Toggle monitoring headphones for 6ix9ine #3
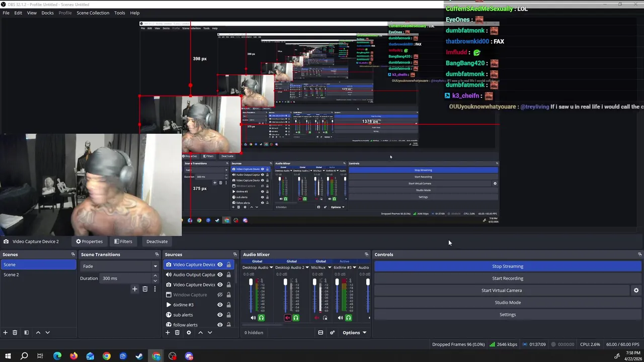The image size is (644, 362). tap(348, 318)
